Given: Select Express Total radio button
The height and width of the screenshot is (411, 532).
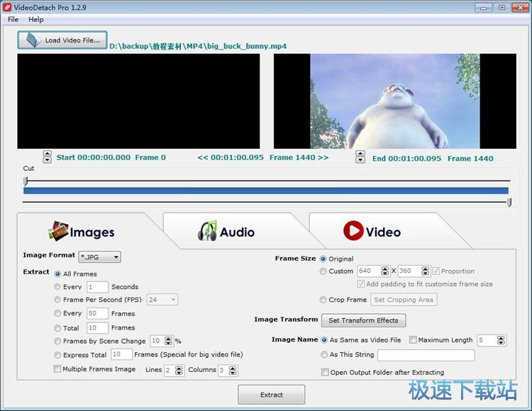Looking at the screenshot, I should tap(57, 355).
